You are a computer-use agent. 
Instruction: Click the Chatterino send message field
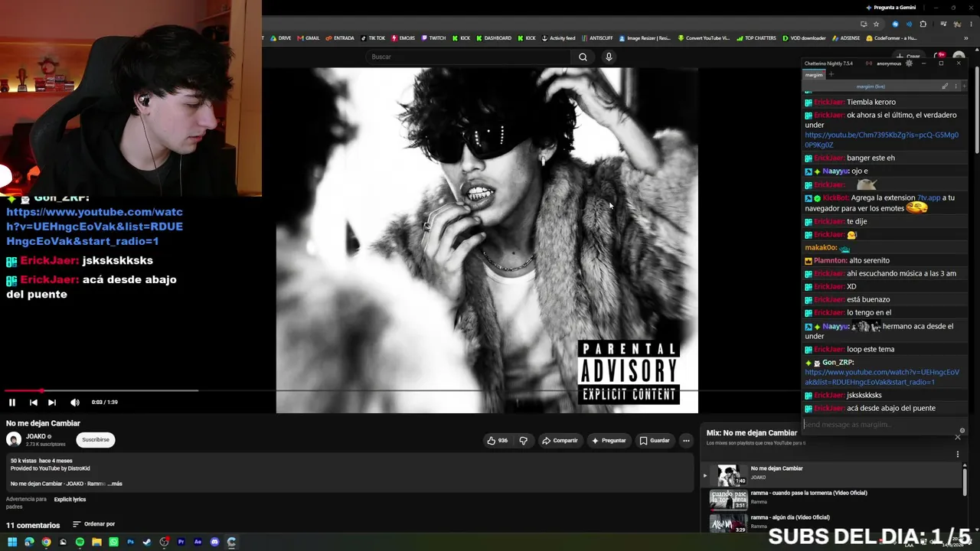coord(879,425)
